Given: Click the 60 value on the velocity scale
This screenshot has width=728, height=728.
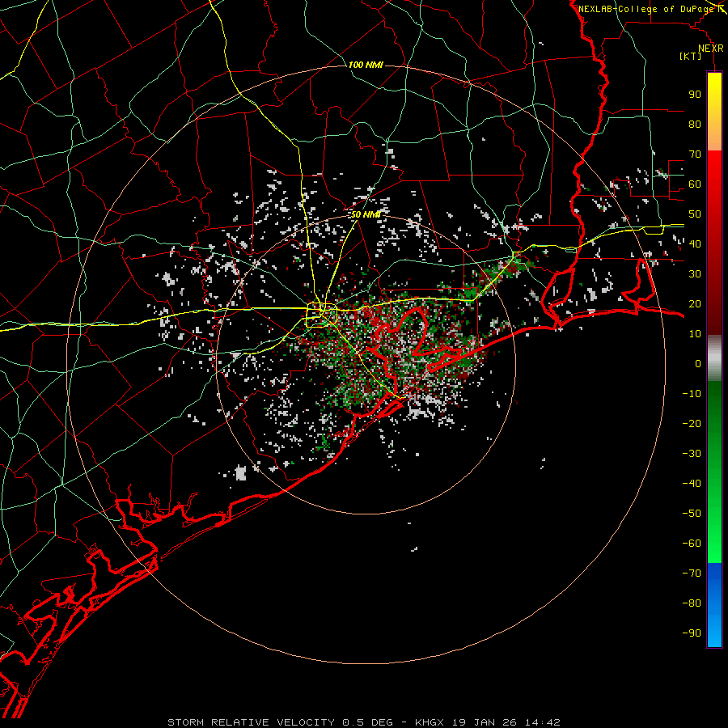Looking at the screenshot, I should pos(695,184).
